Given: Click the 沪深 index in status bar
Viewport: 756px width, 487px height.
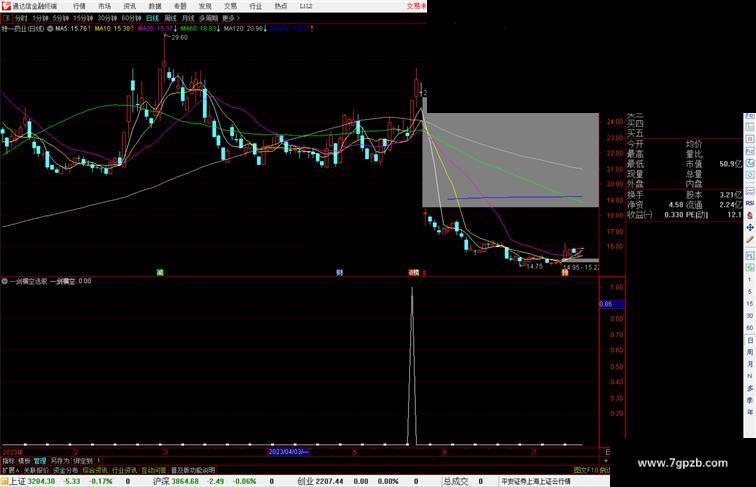Looking at the screenshot, I should (161, 481).
